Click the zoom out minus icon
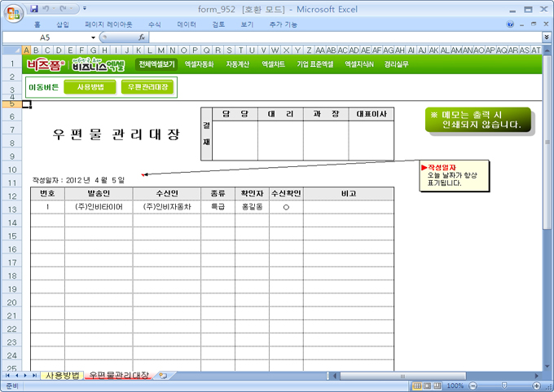The image size is (554, 392). coord(472,385)
